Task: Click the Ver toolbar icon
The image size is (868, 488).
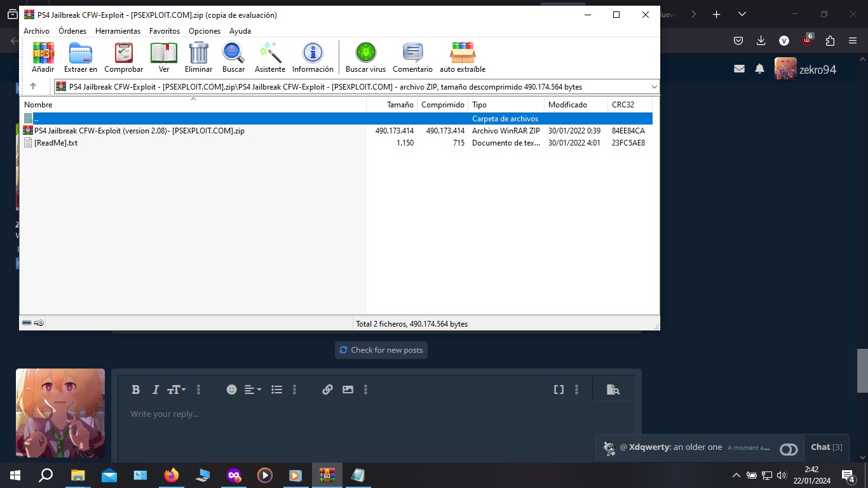Action: (x=164, y=58)
